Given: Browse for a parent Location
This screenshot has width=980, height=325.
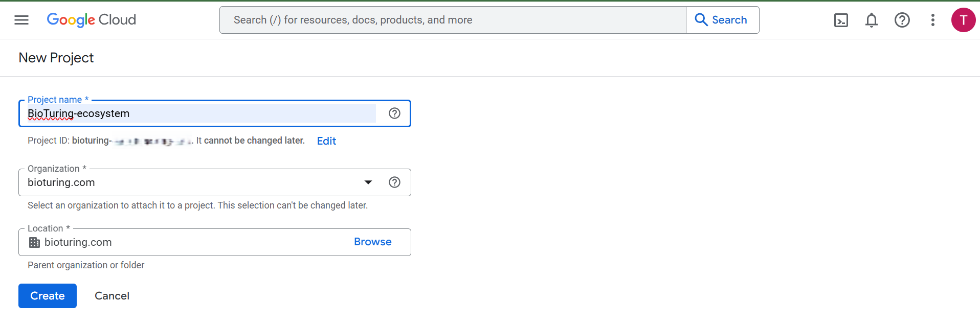Looking at the screenshot, I should (x=372, y=242).
